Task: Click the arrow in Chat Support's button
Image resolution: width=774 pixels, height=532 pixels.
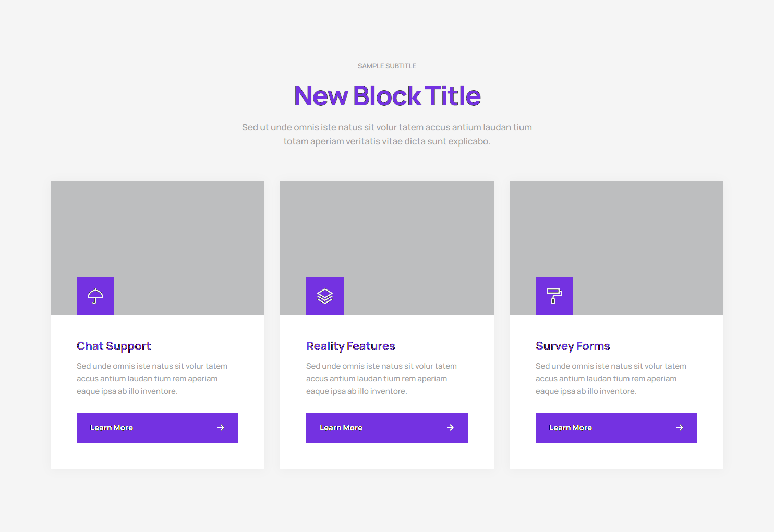Action: click(x=221, y=428)
